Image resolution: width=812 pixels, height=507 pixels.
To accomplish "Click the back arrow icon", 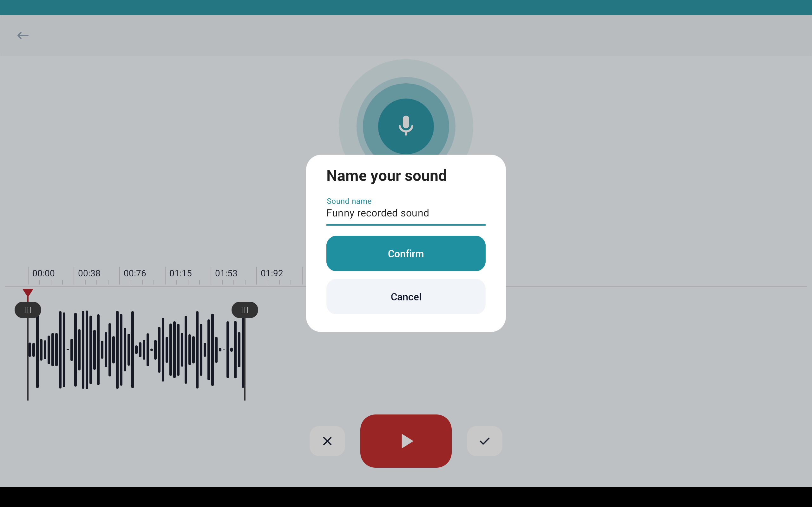I will point(23,35).
